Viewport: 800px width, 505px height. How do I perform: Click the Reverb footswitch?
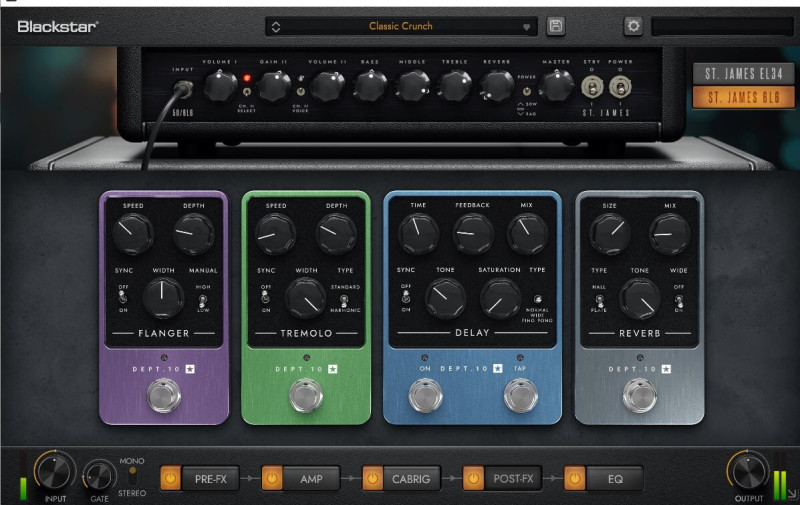point(640,395)
